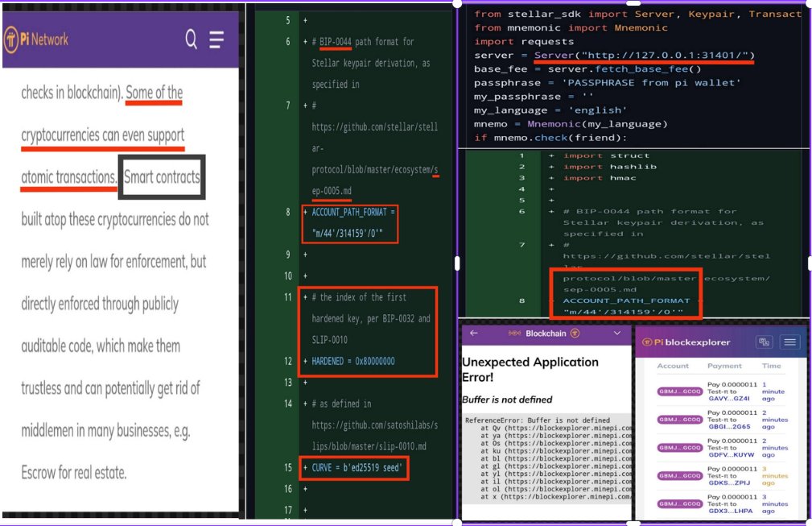Viewport: 812px width, 526px height.
Task: Click 'import hashlib' in the right diff panel
Action: [x=609, y=167]
